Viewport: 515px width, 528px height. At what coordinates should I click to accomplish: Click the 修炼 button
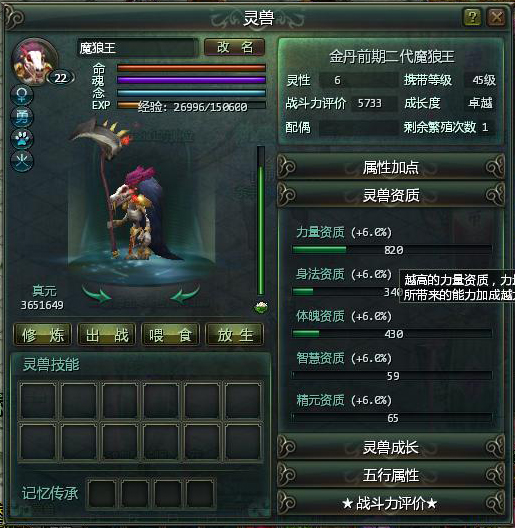pos(42,335)
